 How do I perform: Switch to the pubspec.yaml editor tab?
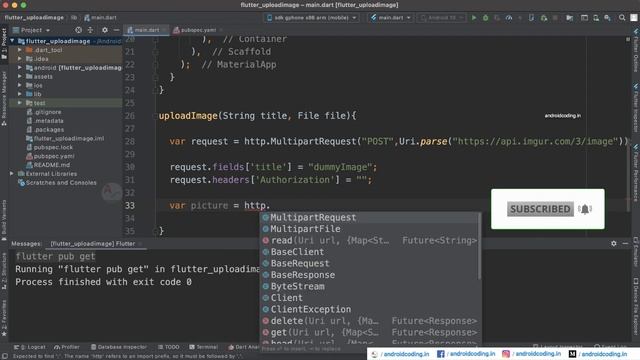click(198, 30)
